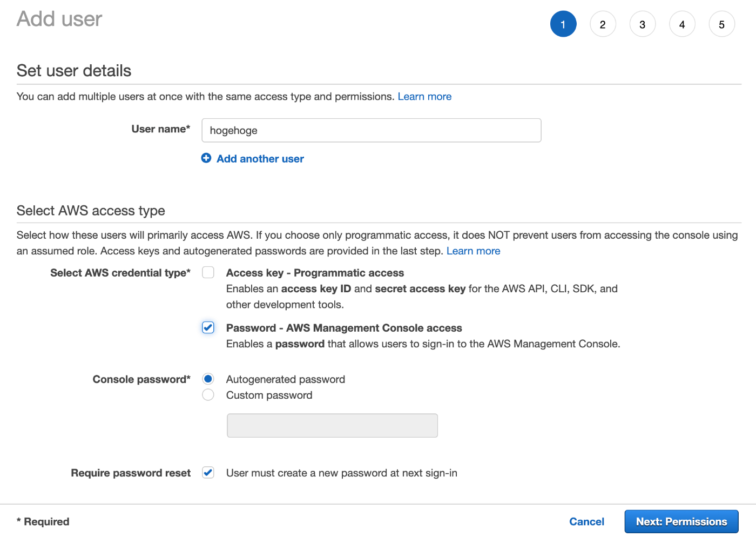Screen dimensions: 756x537
Task: Click 'User must create a new password' text
Action: 341,473
